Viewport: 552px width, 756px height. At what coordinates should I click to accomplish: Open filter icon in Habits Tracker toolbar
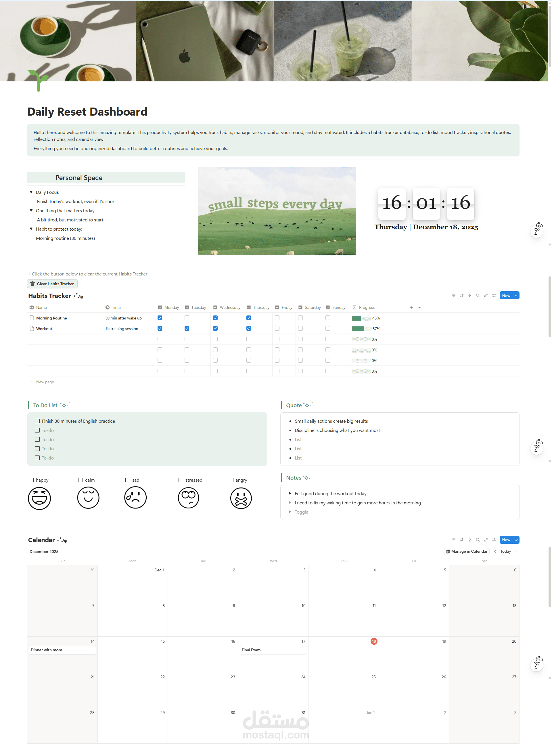coord(453,295)
